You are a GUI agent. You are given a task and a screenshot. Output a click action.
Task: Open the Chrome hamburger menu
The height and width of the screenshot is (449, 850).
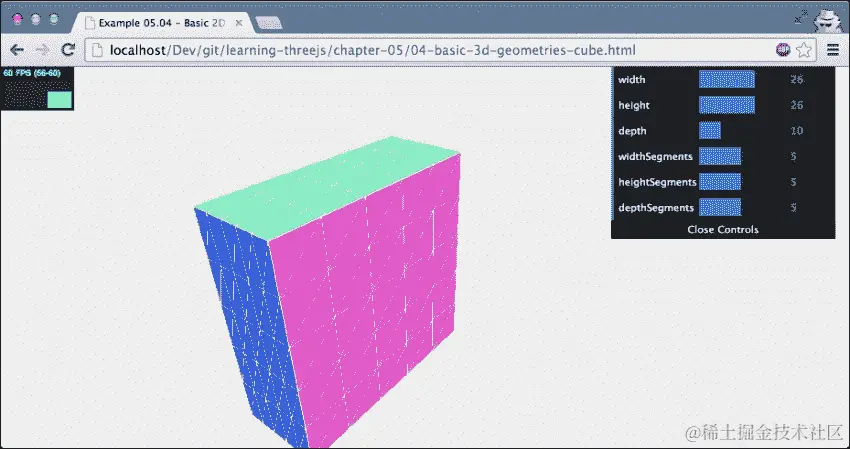(x=833, y=50)
